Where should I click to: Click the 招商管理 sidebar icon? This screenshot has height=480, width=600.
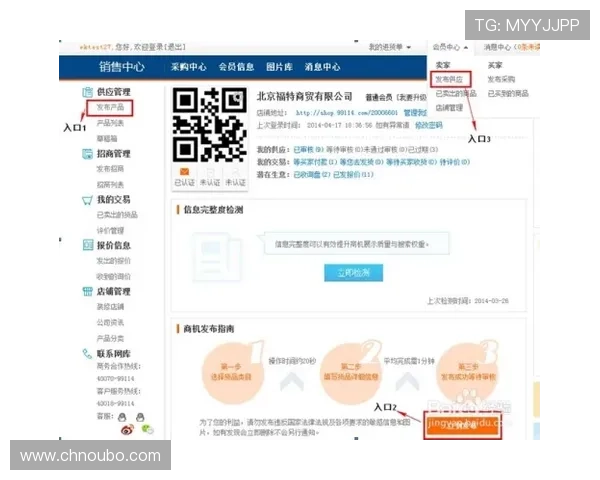point(87,154)
